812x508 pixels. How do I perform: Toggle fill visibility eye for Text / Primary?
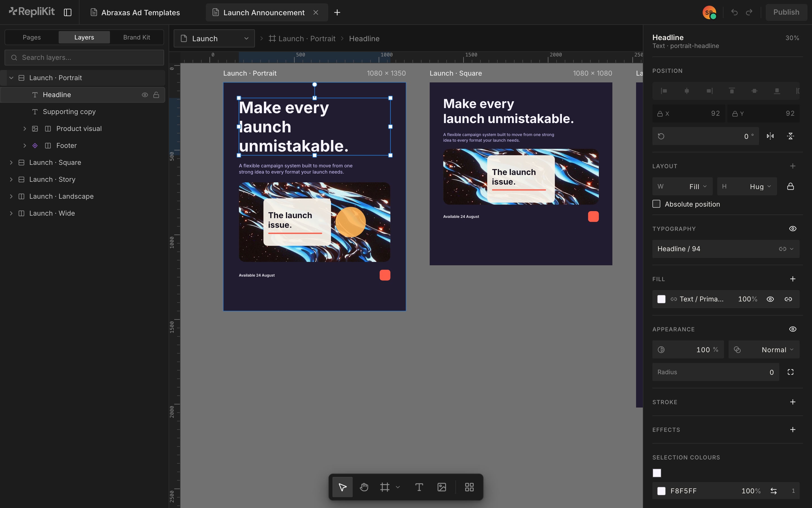770,299
